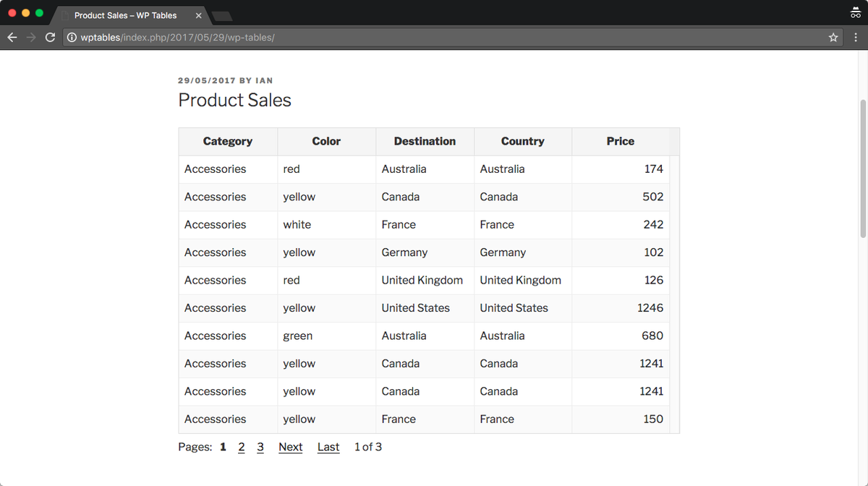Screen dimensions: 868x486
Task: Click the Last pagination link
Action: pos(328,447)
